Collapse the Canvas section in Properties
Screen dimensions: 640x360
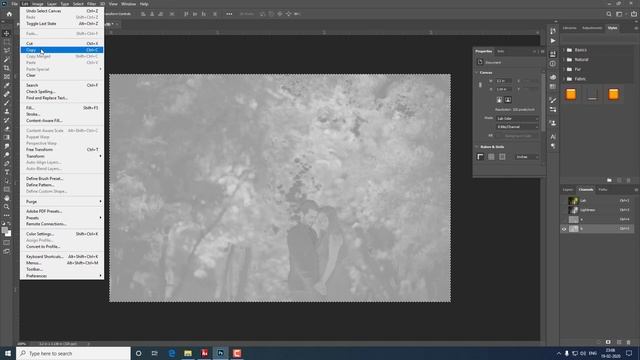(477, 73)
